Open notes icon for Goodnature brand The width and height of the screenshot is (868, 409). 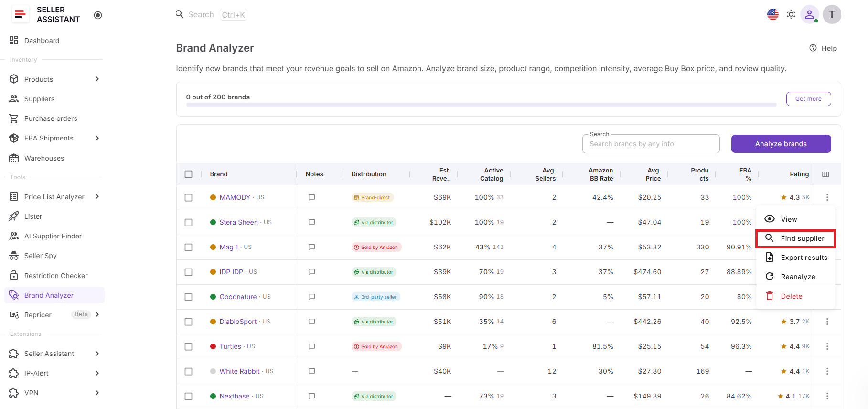[x=312, y=297]
